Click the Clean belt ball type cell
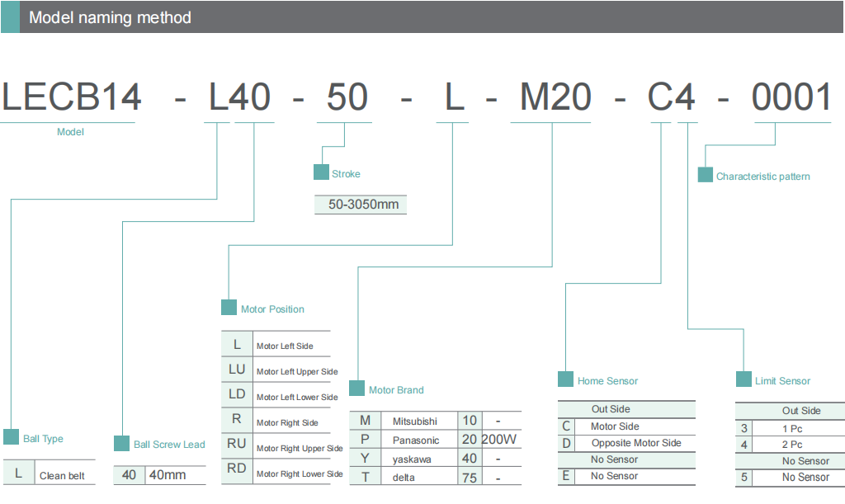The width and height of the screenshot is (845, 504). (63, 475)
